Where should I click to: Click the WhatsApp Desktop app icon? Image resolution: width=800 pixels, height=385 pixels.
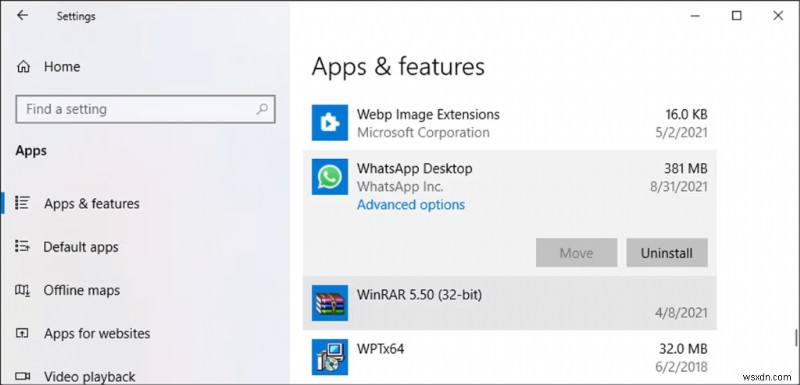[330, 177]
